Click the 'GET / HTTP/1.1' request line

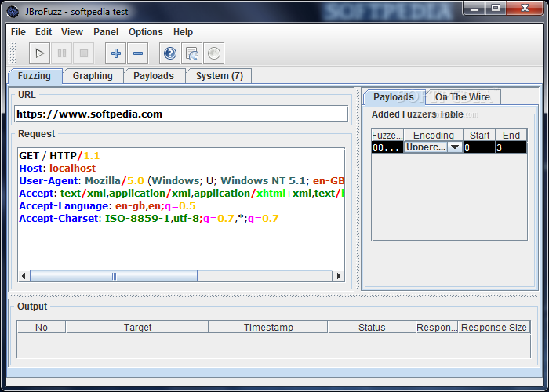(x=60, y=155)
